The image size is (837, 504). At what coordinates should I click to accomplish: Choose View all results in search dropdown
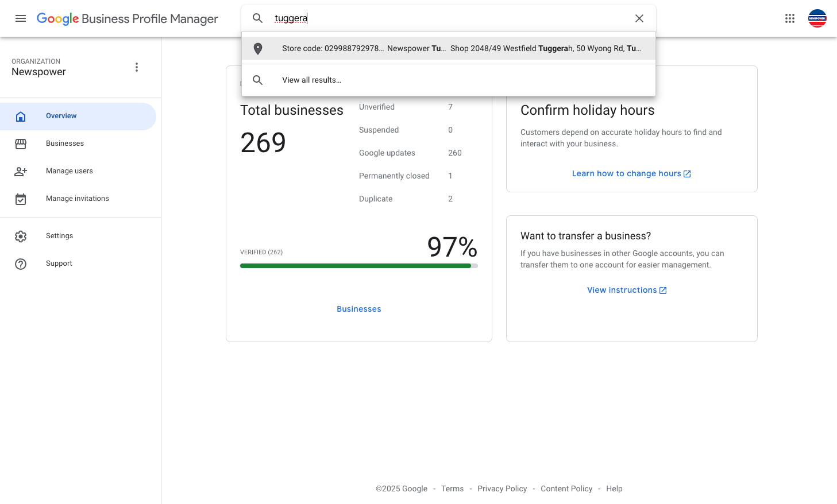coord(449,80)
